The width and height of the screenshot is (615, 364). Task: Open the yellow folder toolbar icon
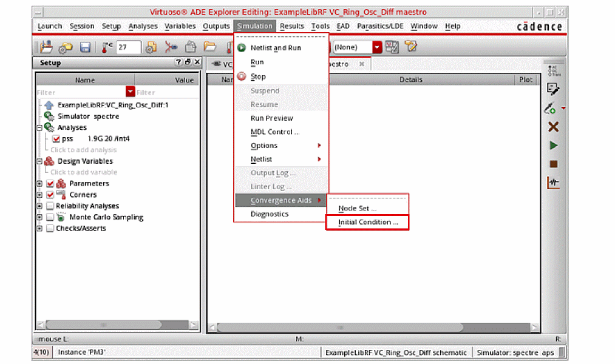(210, 47)
